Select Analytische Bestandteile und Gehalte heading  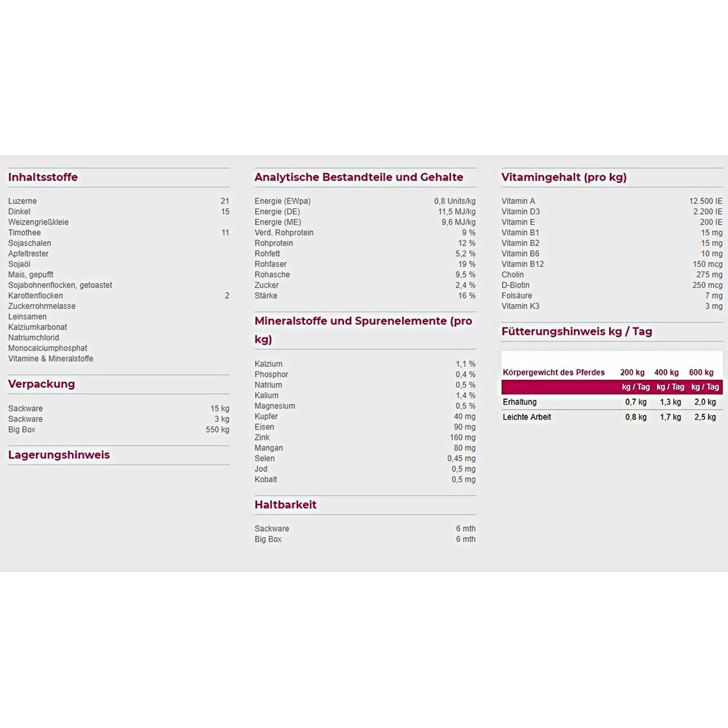359,177
